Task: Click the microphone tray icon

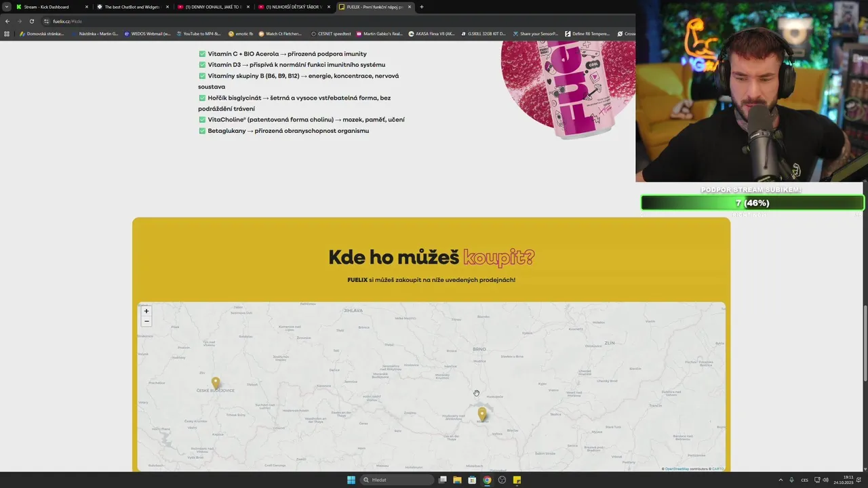Action: coord(791,480)
